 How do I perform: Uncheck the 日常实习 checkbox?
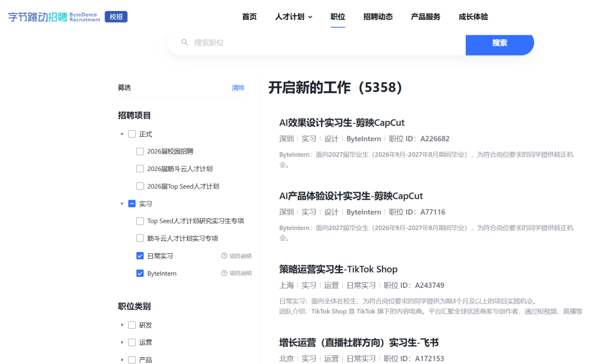click(x=140, y=256)
